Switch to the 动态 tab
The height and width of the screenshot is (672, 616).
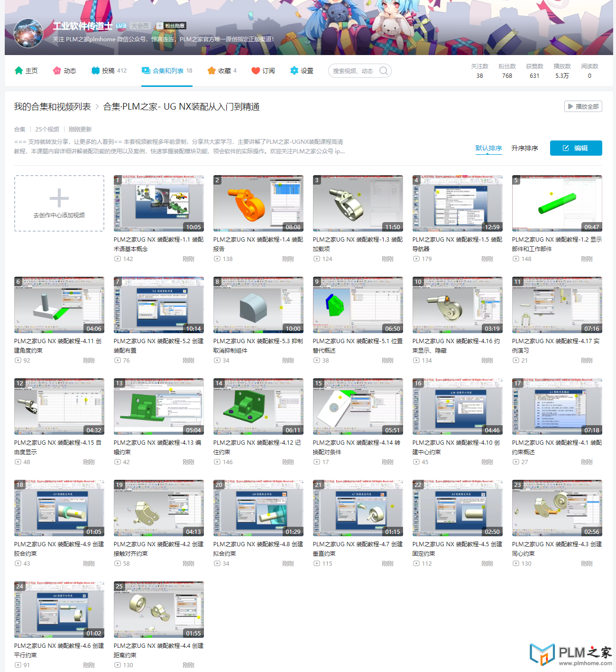tap(64, 71)
